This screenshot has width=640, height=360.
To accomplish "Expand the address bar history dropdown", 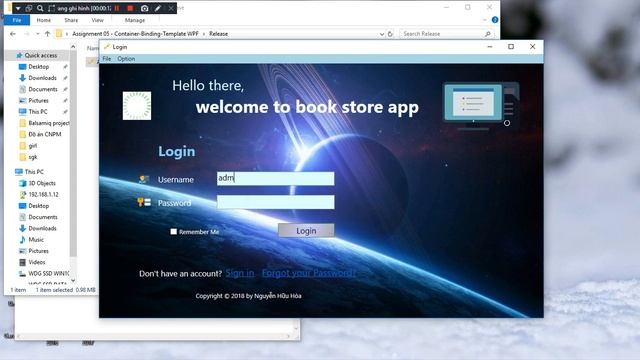I will [382, 34].
